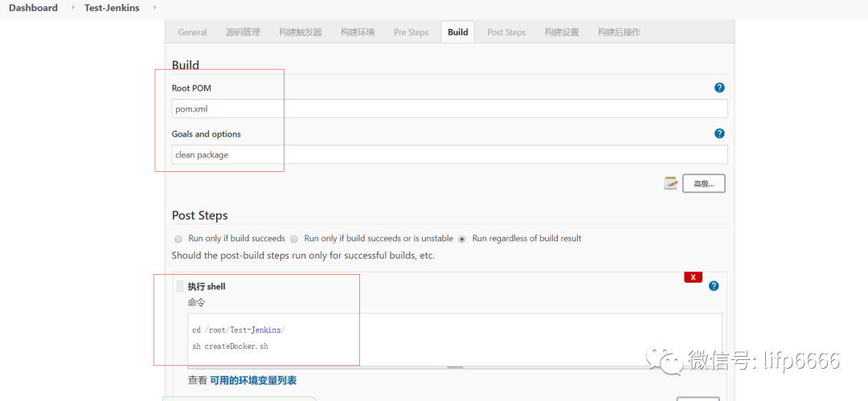Switch to the 构建后操作 tab
This screenshot has width=868, height=401.
(619, 32)
